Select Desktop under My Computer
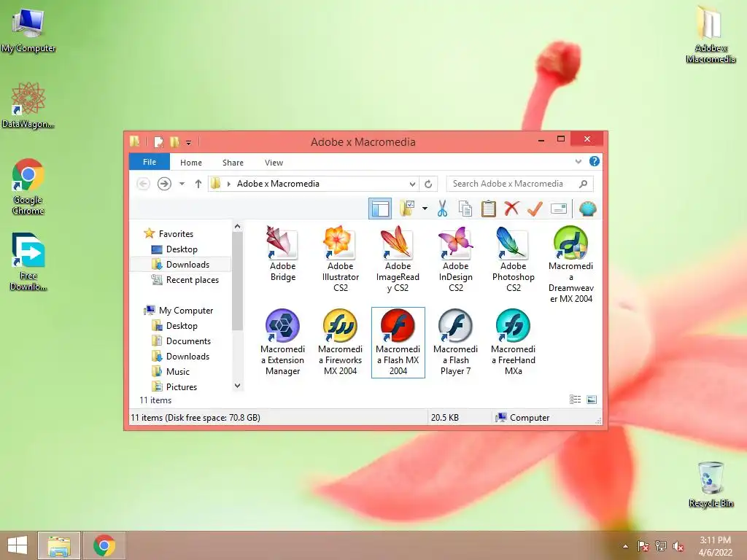Screen dimensions: 747x560 (x=174, y=326)
